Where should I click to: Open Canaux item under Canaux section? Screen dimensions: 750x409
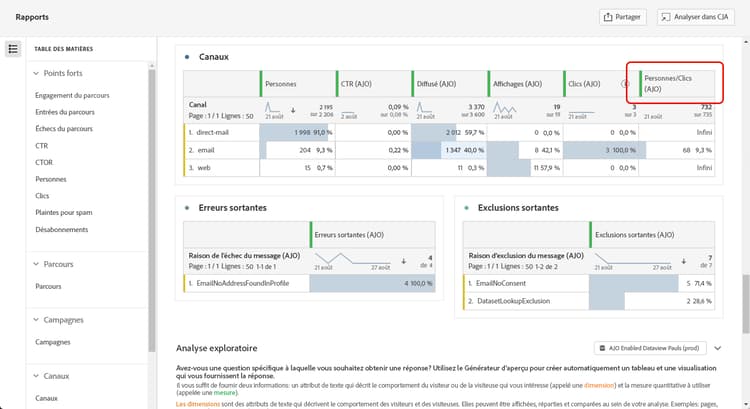tap(46, 398)
